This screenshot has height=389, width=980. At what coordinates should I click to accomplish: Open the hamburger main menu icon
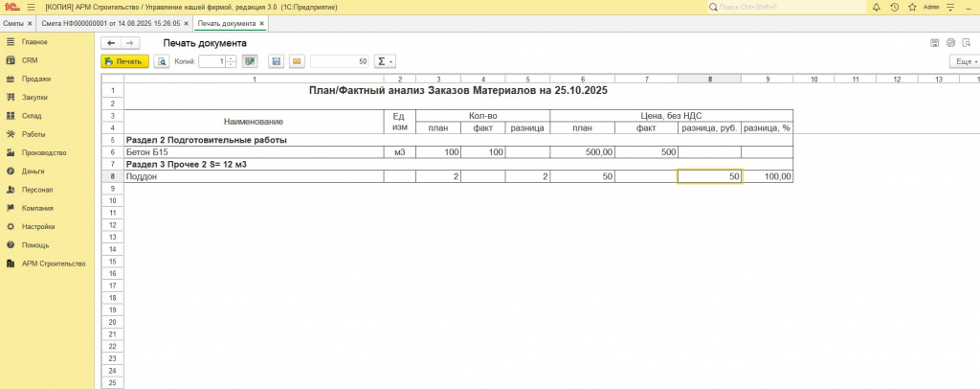[x=32, y=7]
